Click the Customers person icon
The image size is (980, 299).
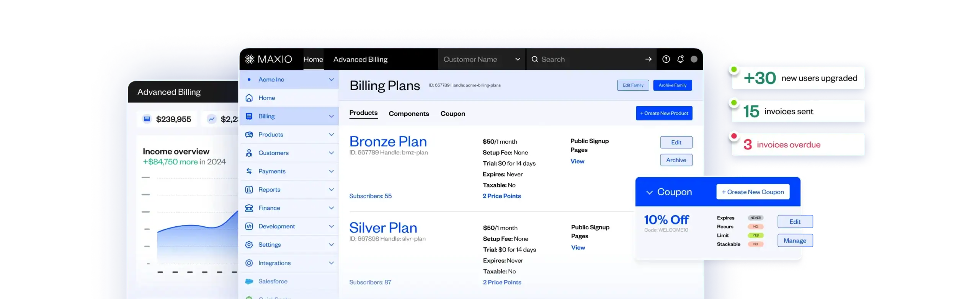tap(249, 153)
